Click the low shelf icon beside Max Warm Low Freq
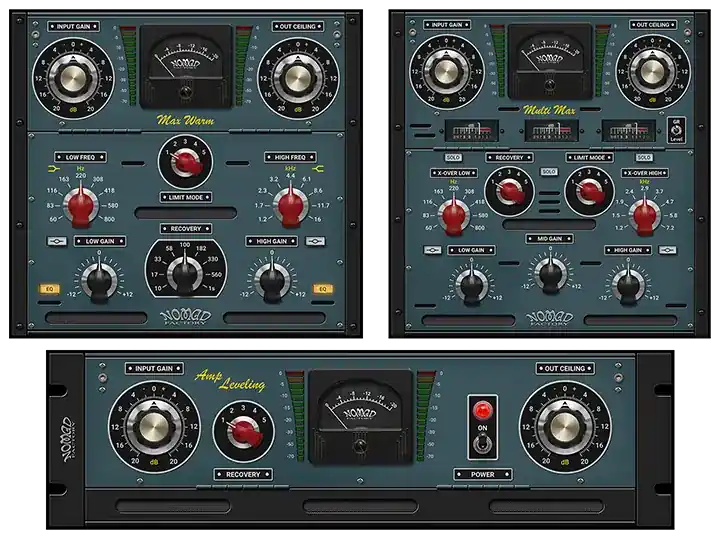720x540 pixels. pos(54,169)
